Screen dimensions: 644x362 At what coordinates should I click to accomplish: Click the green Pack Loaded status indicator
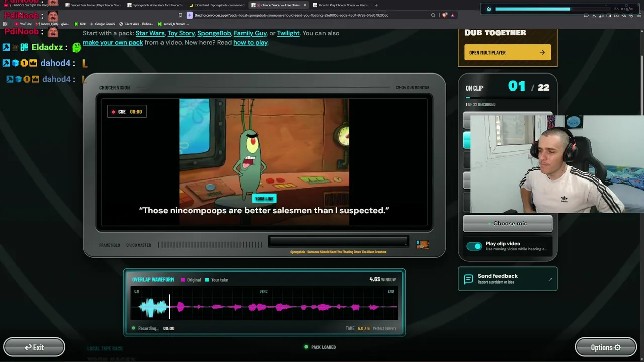point(306,347)
